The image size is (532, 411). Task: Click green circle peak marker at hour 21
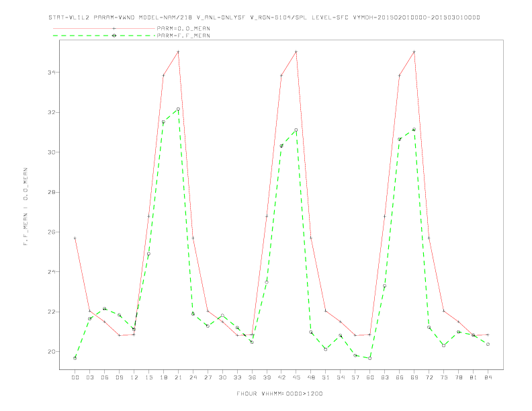[178, 109]
